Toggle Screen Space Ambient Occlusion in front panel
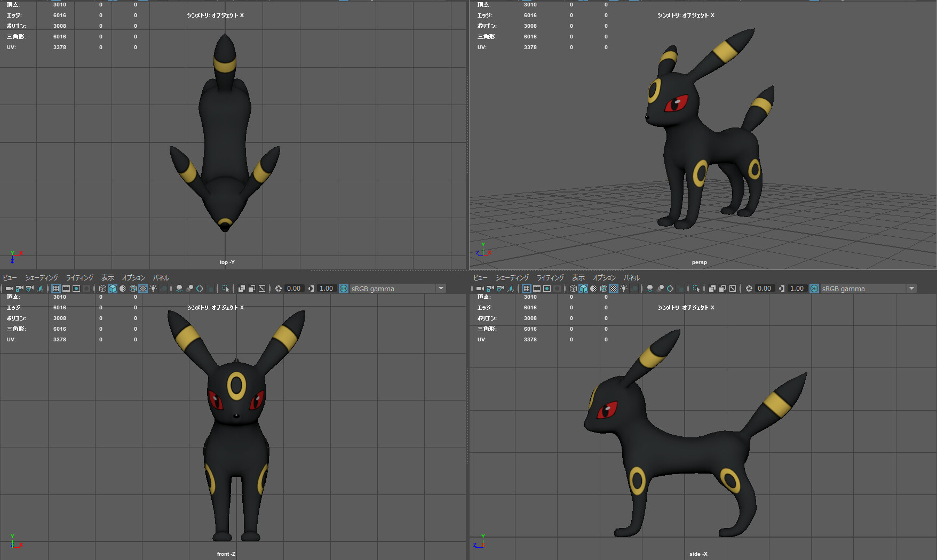 pyautogui.click(x=179, y=289)
